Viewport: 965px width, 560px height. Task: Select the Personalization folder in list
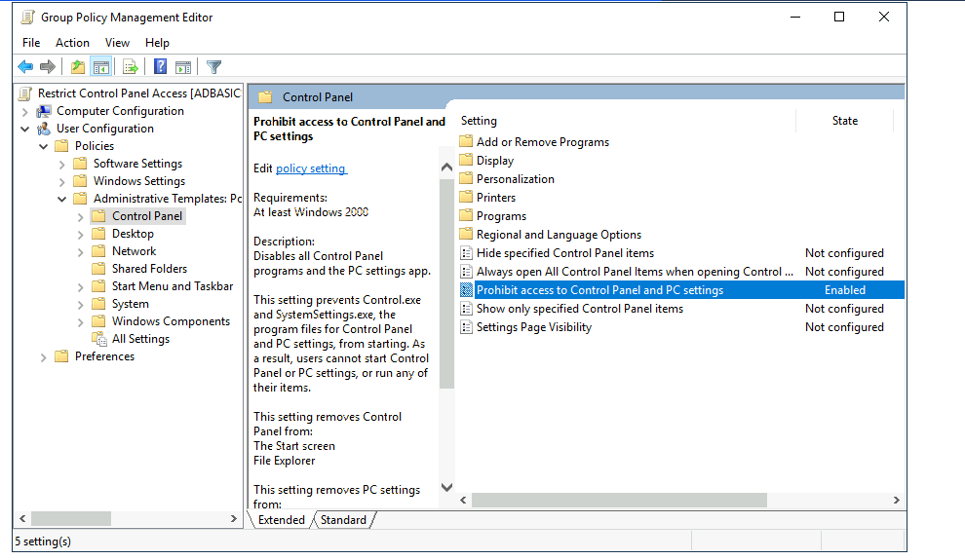(x=515, y=179)
